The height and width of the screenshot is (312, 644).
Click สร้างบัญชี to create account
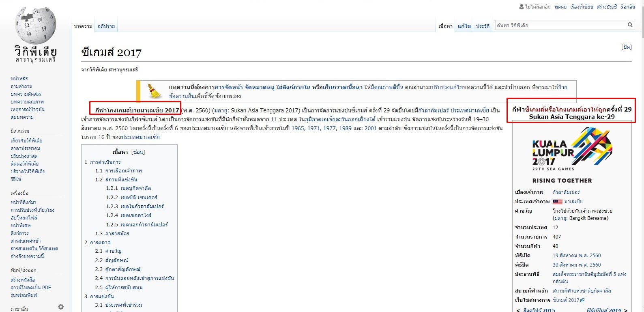pyautogui.click(x=607, y=7)
